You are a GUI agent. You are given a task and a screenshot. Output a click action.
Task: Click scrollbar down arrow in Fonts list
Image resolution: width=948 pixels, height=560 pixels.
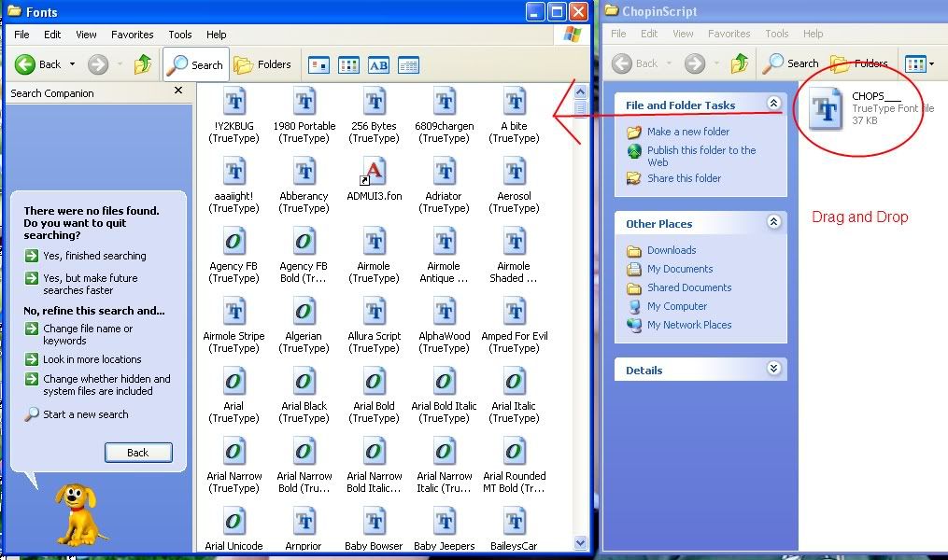580,542
